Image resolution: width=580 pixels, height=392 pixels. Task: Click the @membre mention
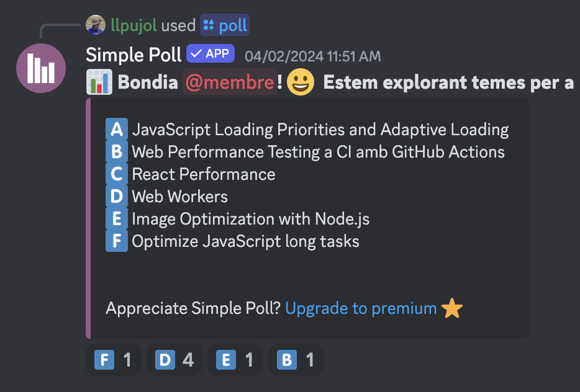[x=230, y=82]
